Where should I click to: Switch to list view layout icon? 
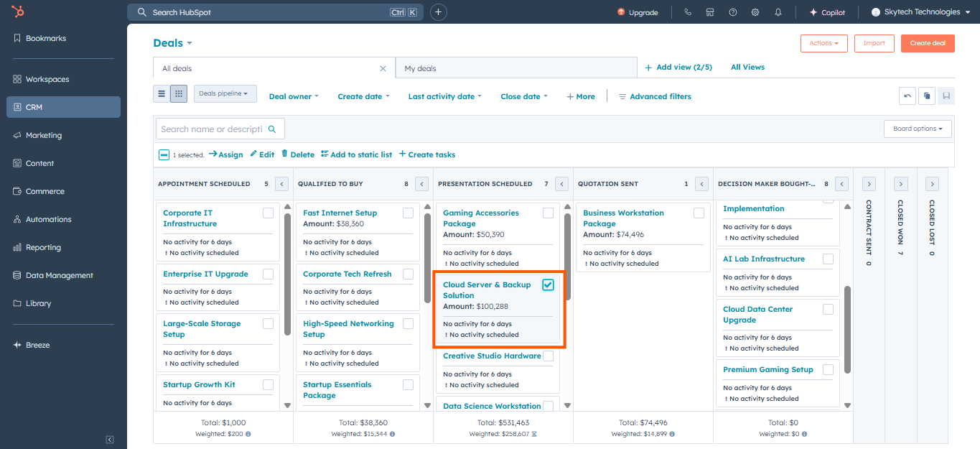[162, 94]
